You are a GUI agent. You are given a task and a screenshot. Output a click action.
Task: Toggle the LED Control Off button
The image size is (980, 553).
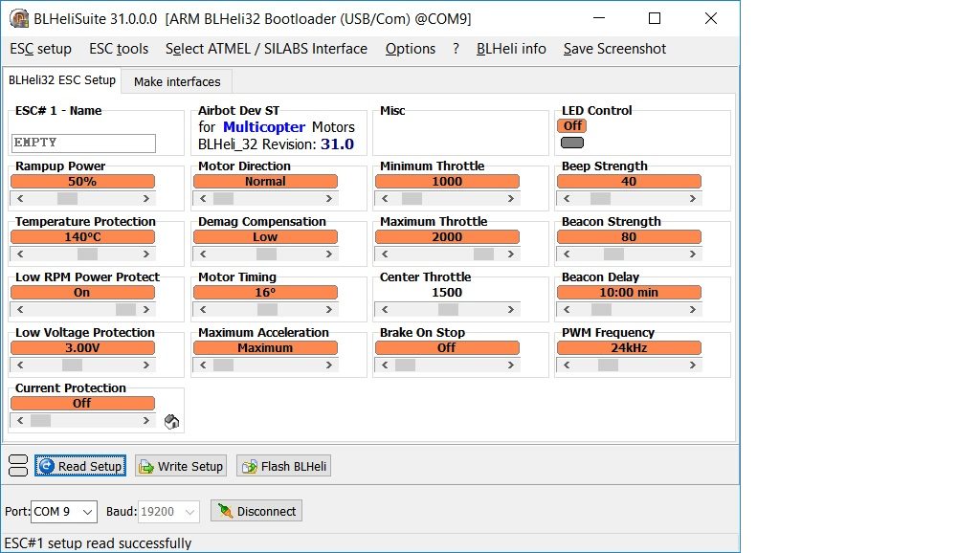pos(572,125)
